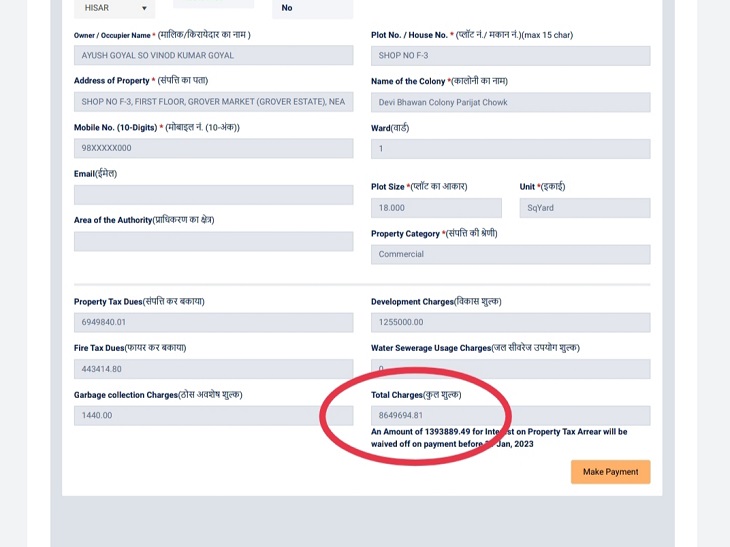The image size is (730, 547).
Task: Click the Water Sewerage Usage Charges label
Action: (x=475, y=348)
